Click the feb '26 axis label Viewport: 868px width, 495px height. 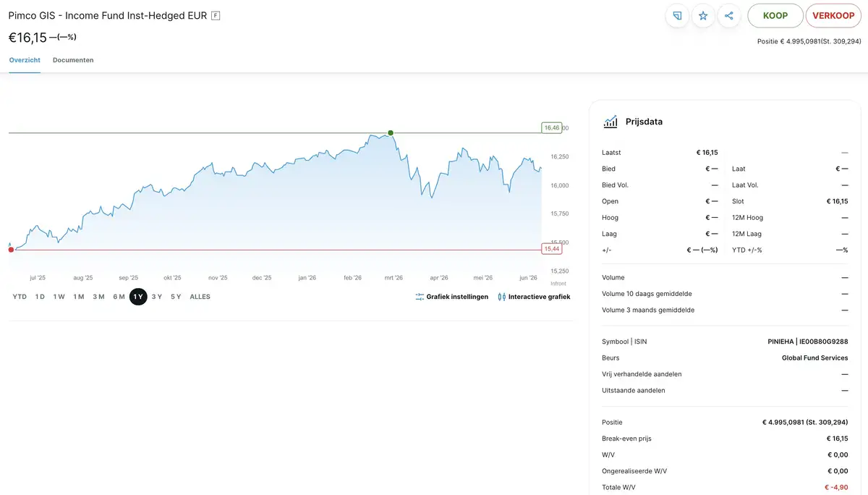click(x=352, y=278)
